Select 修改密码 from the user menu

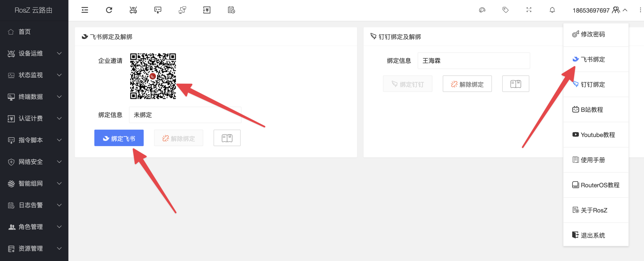pyautogui.click(x=596, y=34)
